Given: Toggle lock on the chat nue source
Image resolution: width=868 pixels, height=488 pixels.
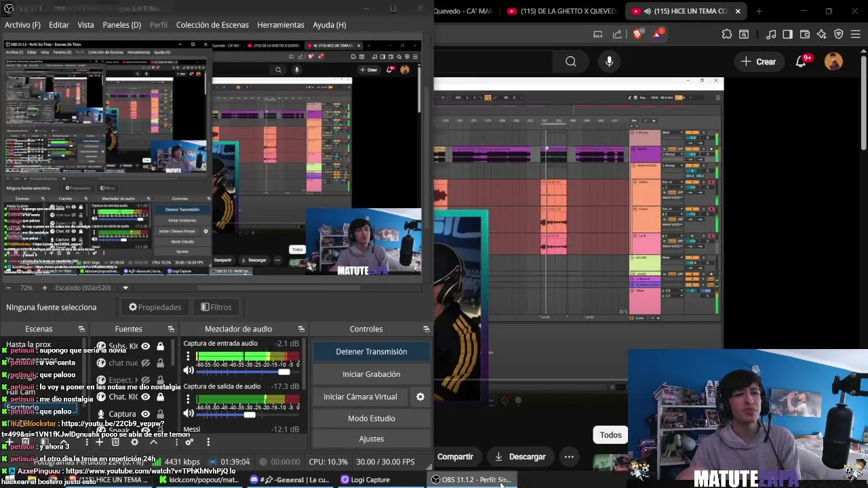Looking at the screenshot, I should [x=160, y=363].
